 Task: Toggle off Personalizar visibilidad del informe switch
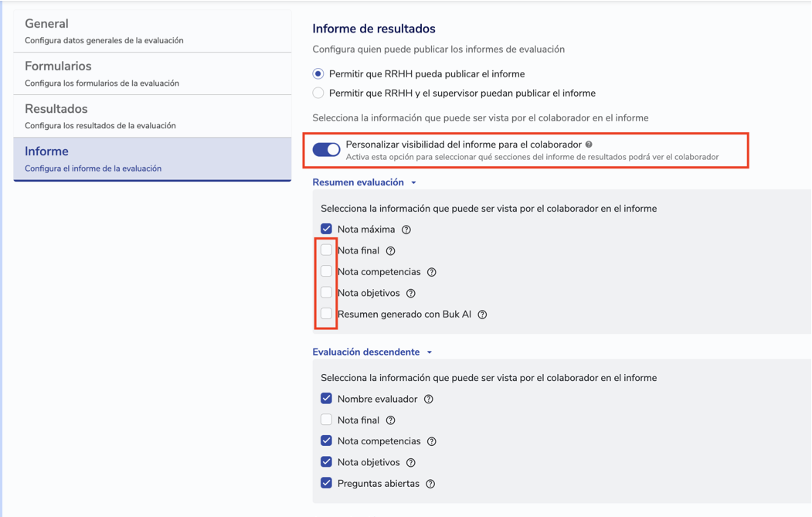pyautogui.click(x=326, y=150)
